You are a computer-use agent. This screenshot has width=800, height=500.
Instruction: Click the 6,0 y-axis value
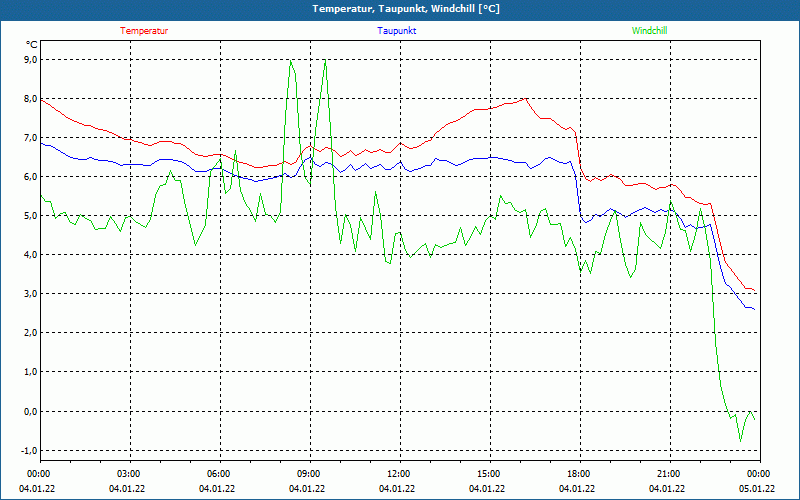pyautogui.click(x=31, y=177)
